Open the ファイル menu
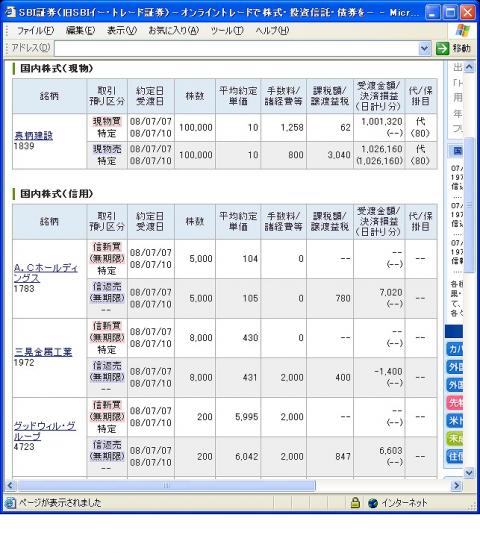This screenshot has width=480, height=553. tap(35, 31)
